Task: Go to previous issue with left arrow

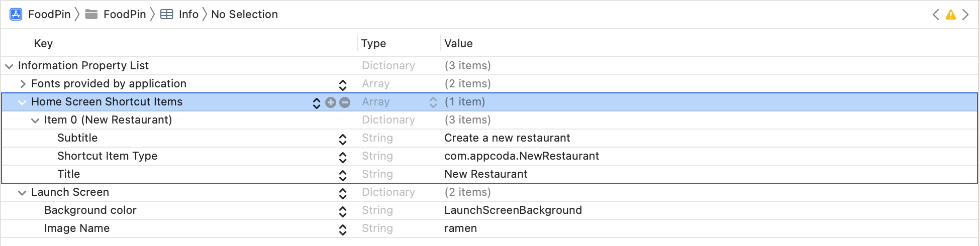Action: (x=936, y=15)
